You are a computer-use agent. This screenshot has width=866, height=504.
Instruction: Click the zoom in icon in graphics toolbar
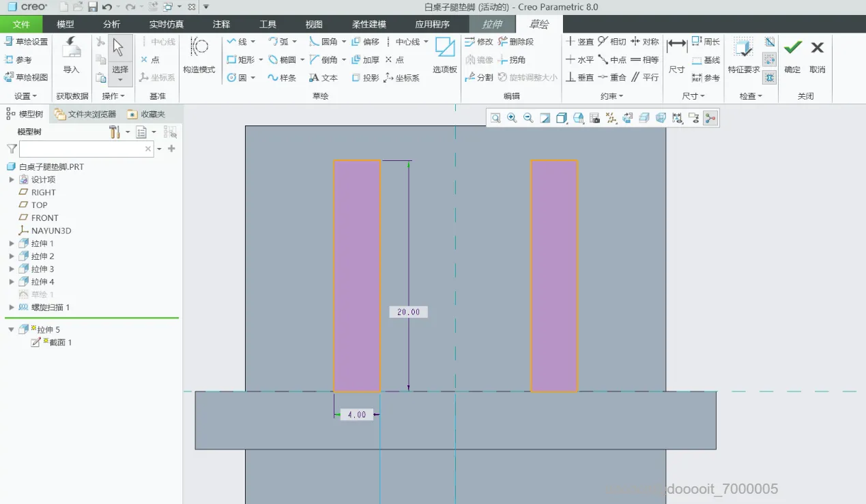512,118
